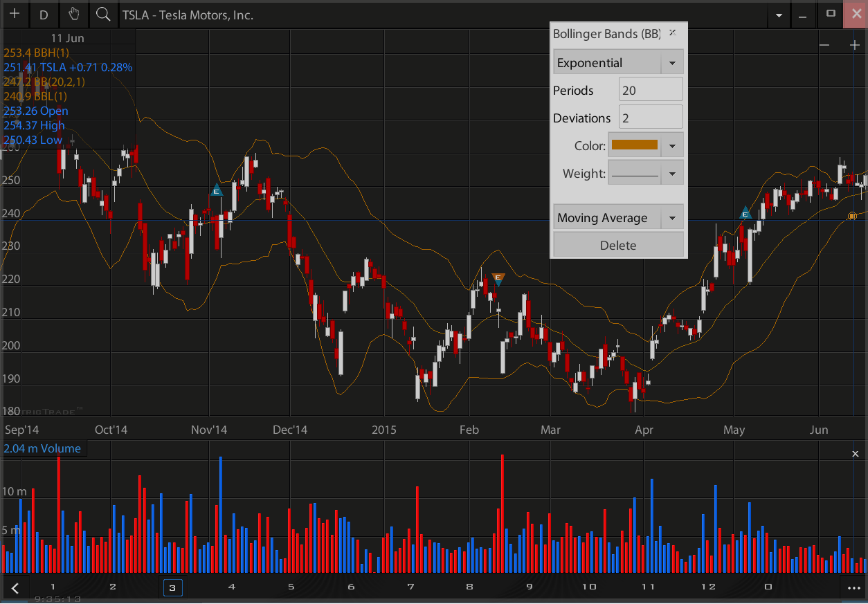Switch to workspace tab 5

pyautogui.click(x=291, y=587)
